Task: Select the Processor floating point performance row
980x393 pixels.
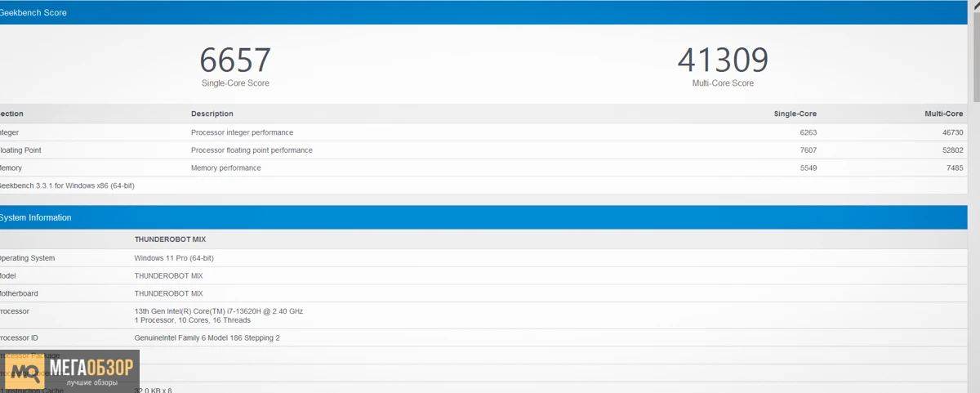Action: 252,150
